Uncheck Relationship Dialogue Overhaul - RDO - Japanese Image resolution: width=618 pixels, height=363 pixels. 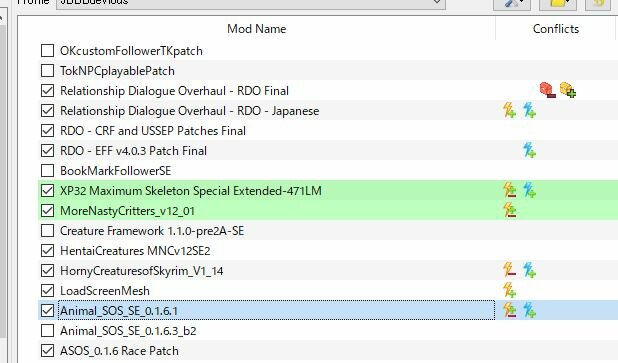pos(47,110)
